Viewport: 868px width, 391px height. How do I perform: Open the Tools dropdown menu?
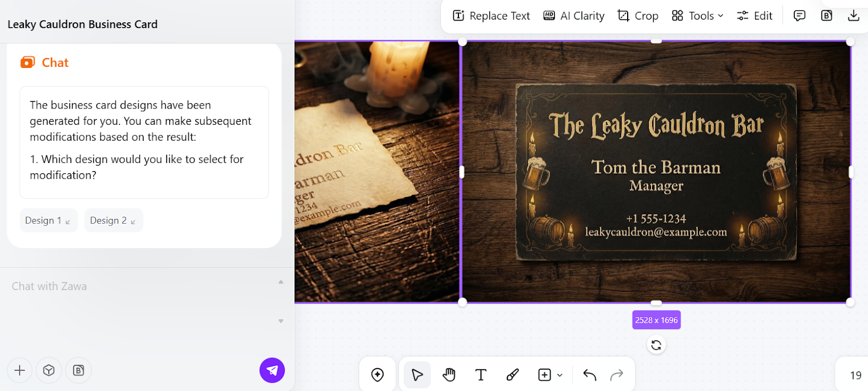click(697, 16)
